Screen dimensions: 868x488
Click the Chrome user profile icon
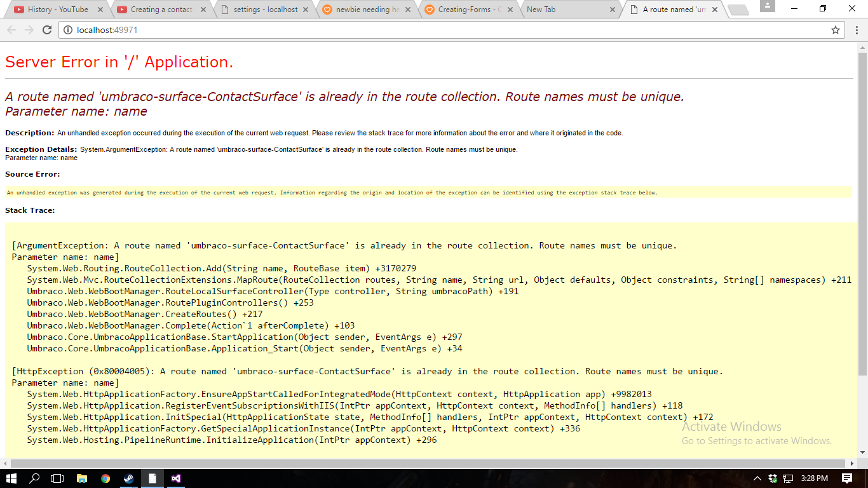click(x=767, y=6)
